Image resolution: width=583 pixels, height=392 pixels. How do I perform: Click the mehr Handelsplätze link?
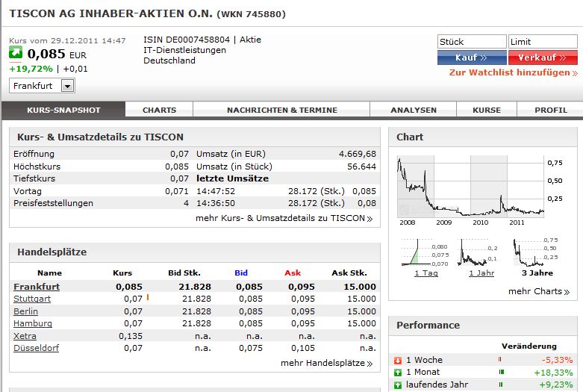[x=326, y=364]
